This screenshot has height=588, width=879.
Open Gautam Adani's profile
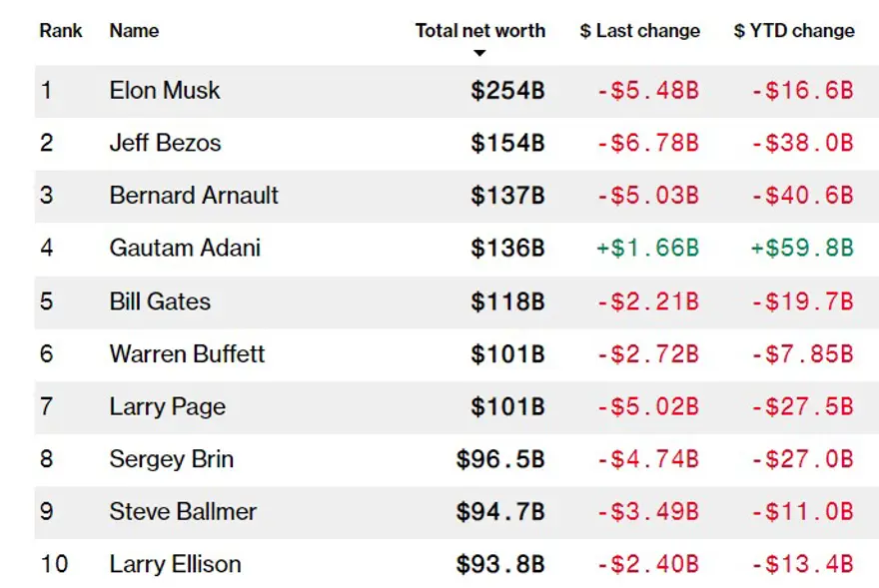coord(185,249)
